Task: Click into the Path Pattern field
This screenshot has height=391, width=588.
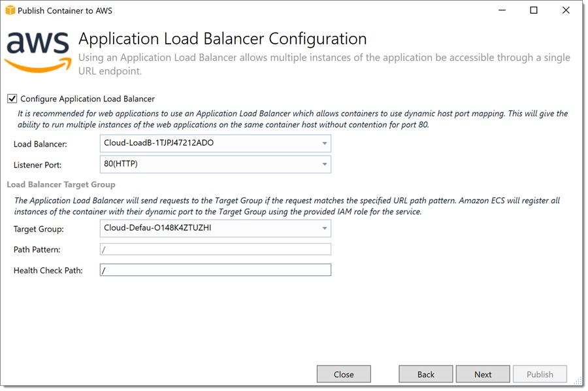Action: click(215, 250)
